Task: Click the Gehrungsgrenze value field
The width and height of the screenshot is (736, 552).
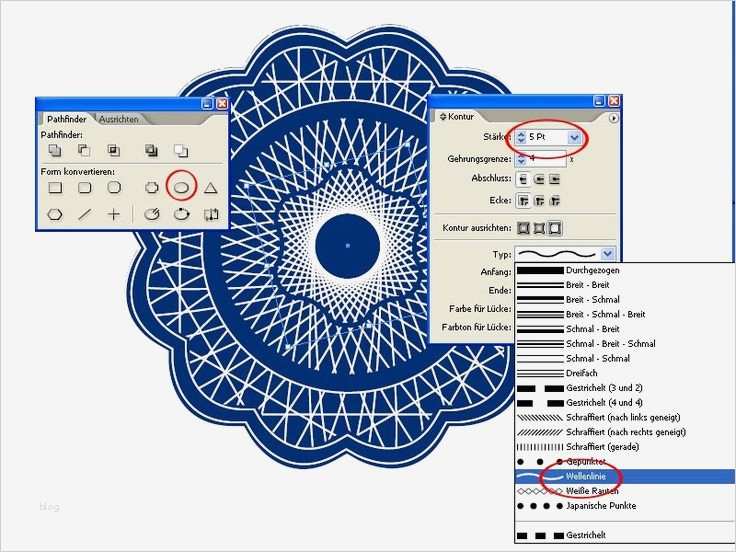Action: click(546, 160)
